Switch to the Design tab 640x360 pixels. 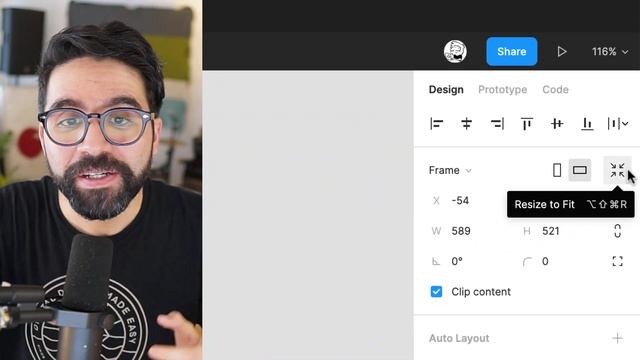point(446,89)
